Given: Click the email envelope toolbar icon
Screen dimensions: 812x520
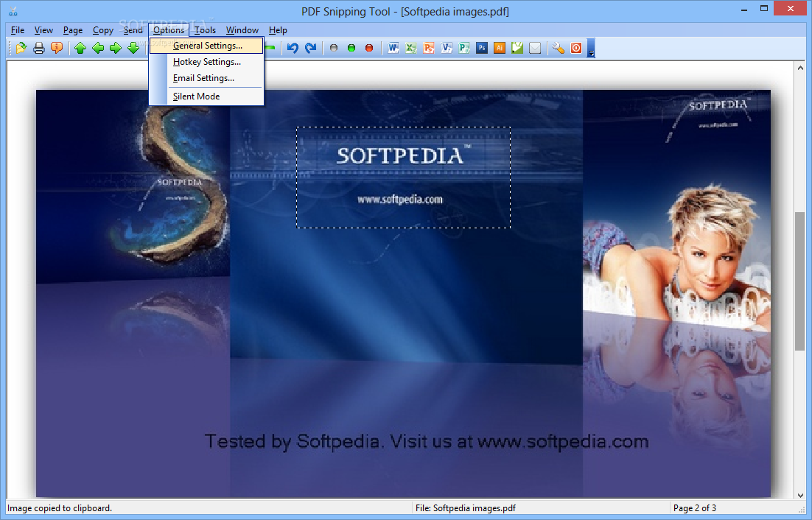Looking at the screenshot, I should (535, 48).
